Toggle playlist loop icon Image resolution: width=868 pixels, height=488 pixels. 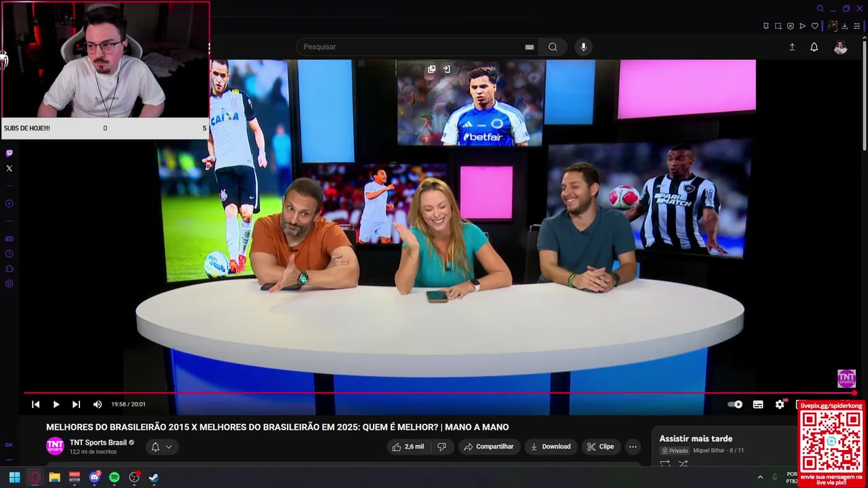(x=665, y=464)
